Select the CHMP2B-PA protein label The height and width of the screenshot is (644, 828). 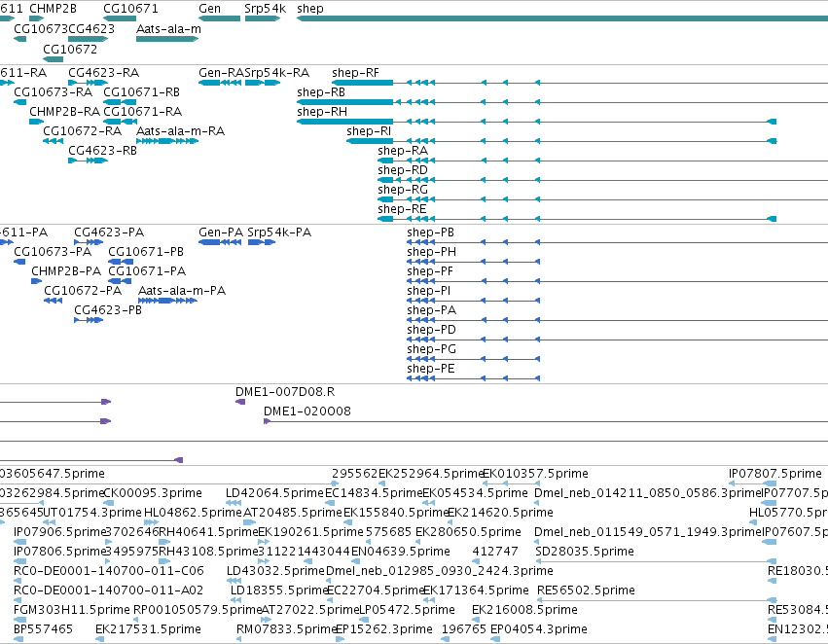66,271
